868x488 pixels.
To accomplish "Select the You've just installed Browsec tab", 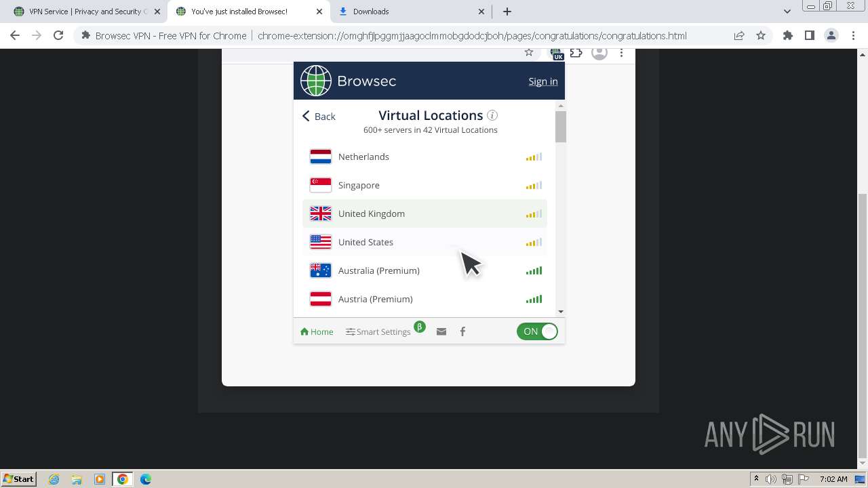I will pyautogui.click(x=249, y=12).
